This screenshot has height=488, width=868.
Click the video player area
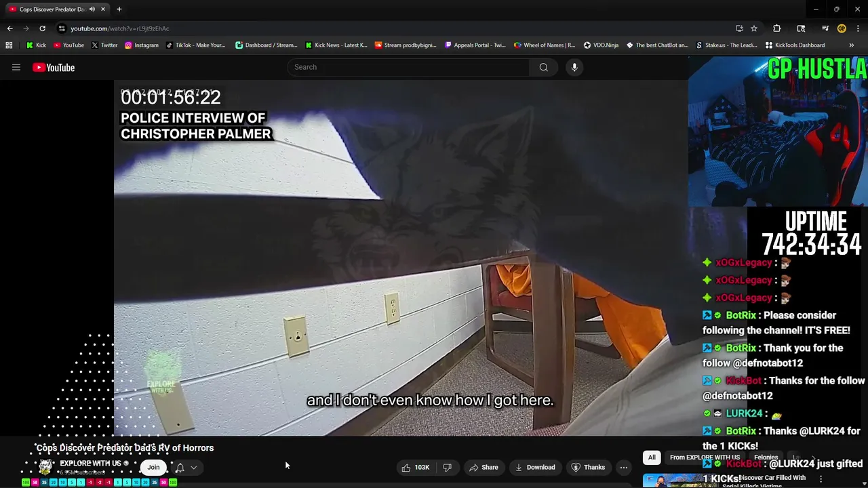coord(401,258)
